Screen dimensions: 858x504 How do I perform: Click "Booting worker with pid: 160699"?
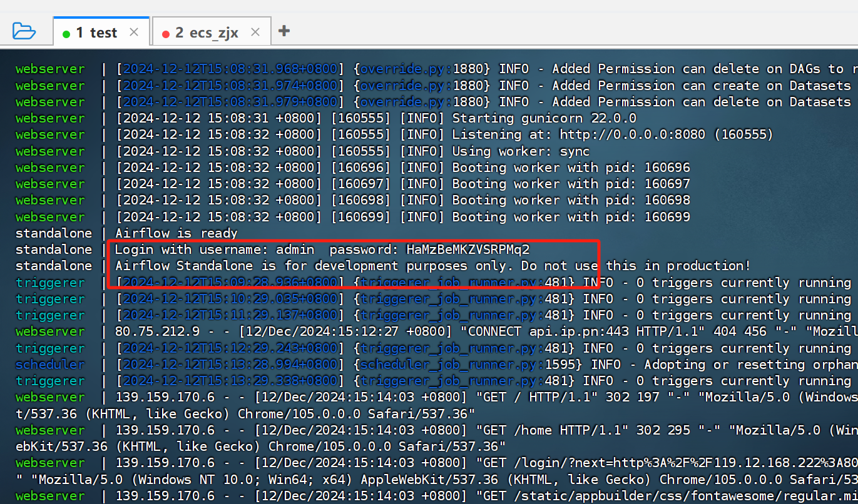(571, 217)
